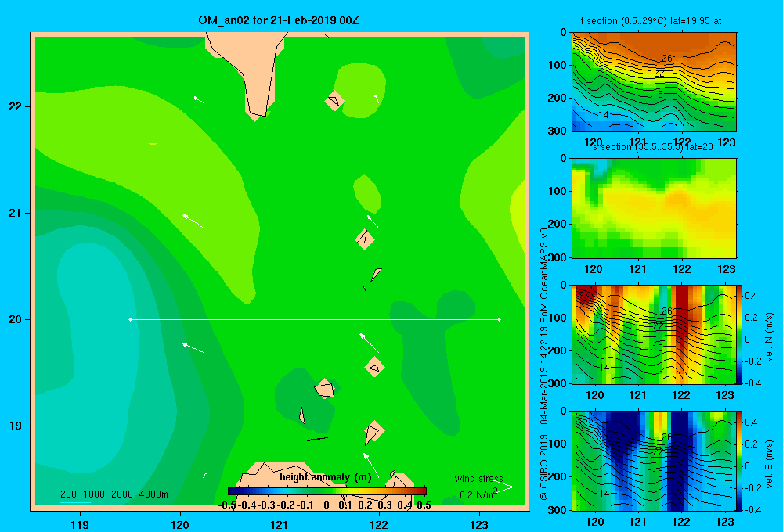Click the vel. N vertical color bar

740,334
